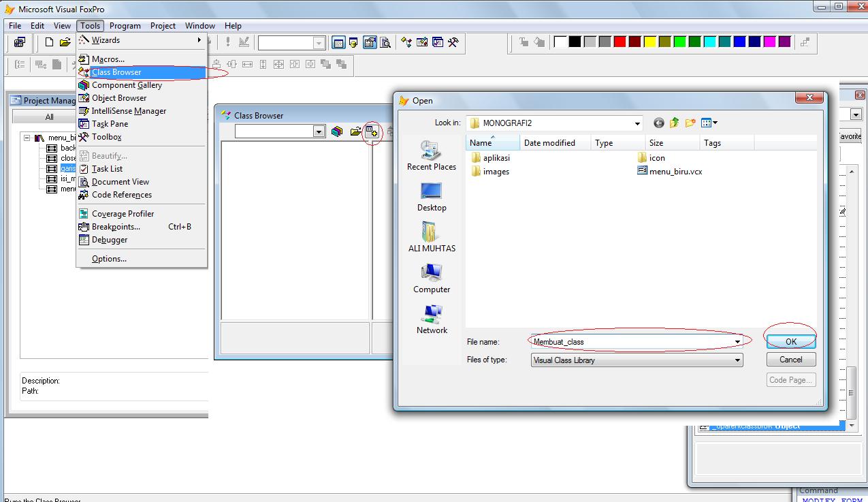Click View Additional File icon in Class Browser
This screenshot has width=868, height=502.
pos(372,131)
